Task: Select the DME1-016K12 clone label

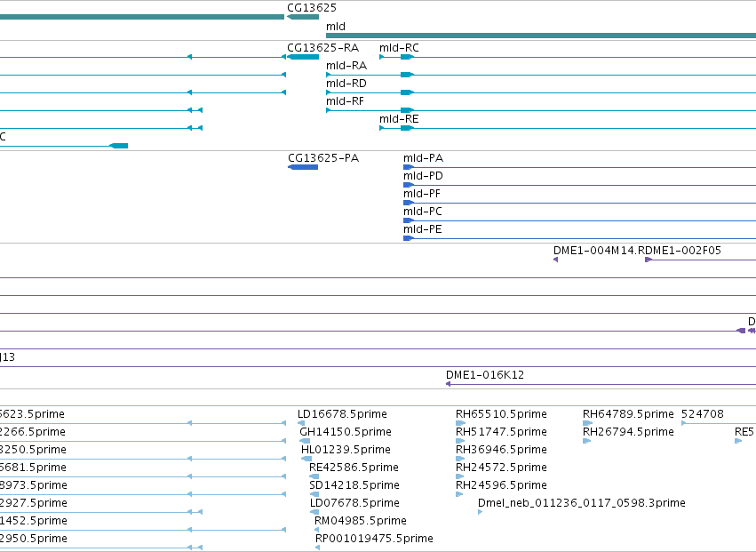Action: 484,375
